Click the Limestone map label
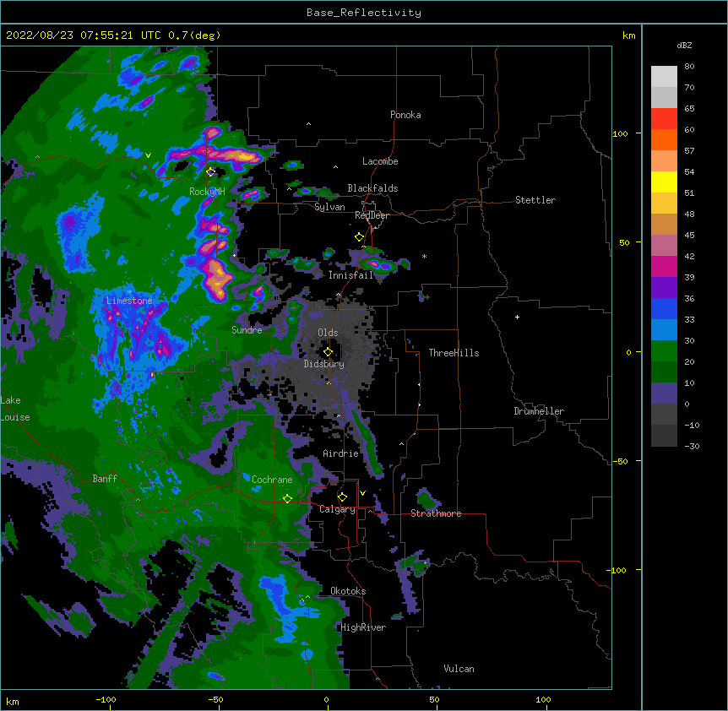 pos(129,301)
